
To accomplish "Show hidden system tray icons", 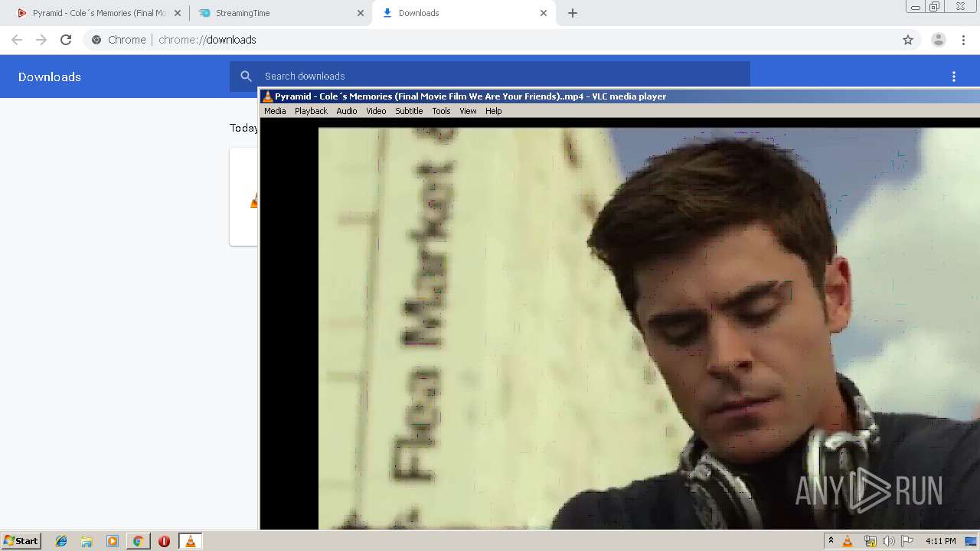I will (x=831, y=541).
